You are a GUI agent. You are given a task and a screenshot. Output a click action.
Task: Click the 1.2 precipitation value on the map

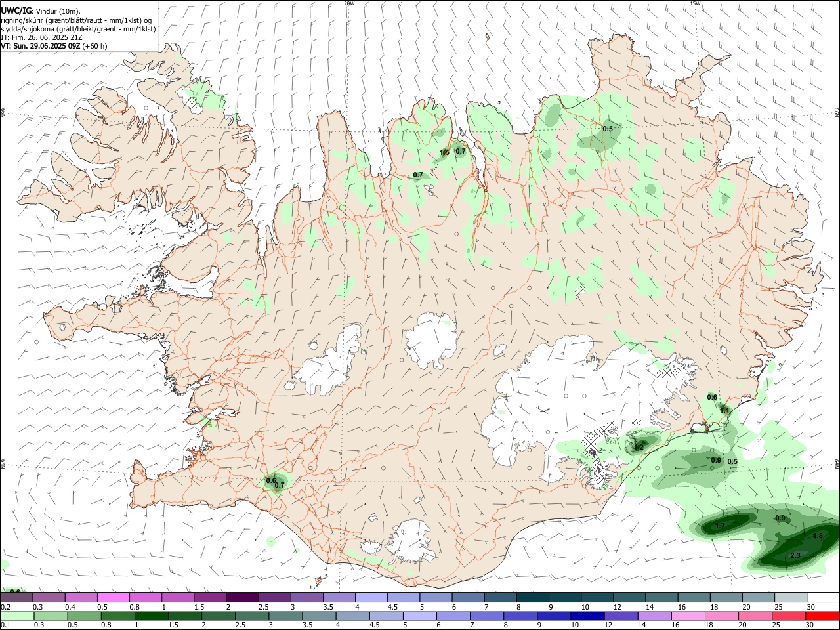[x=639, y=446]
